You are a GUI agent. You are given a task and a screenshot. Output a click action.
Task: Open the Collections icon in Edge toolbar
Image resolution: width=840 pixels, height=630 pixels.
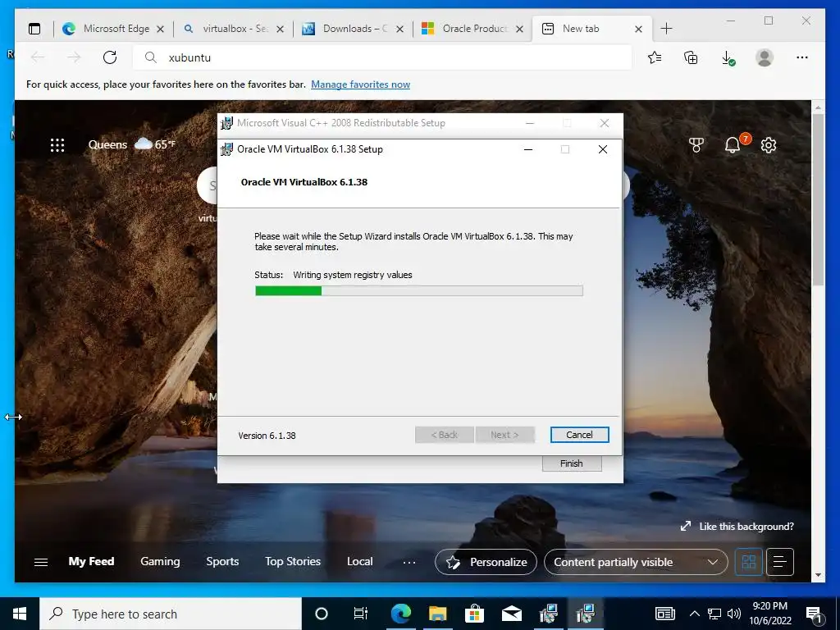tap(691, 57)
